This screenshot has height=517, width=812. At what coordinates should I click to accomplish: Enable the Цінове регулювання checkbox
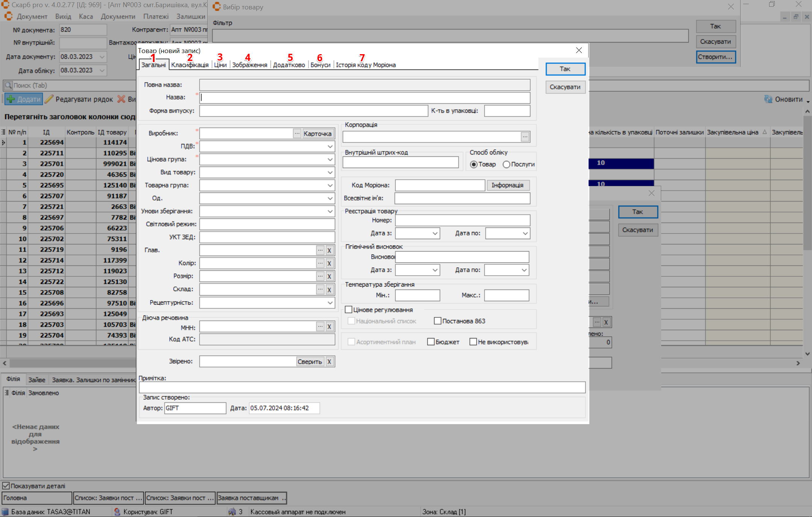click(x=349, y=310)
